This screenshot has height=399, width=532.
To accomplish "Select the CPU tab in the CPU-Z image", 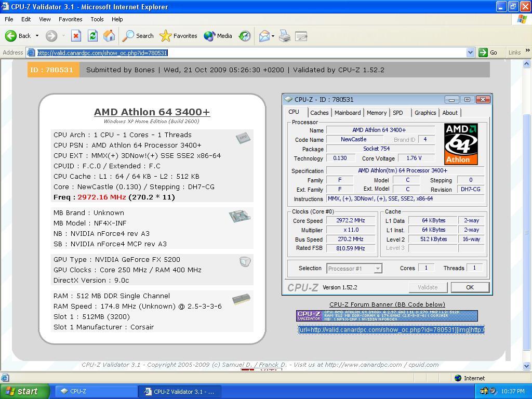I will (294, 112).
